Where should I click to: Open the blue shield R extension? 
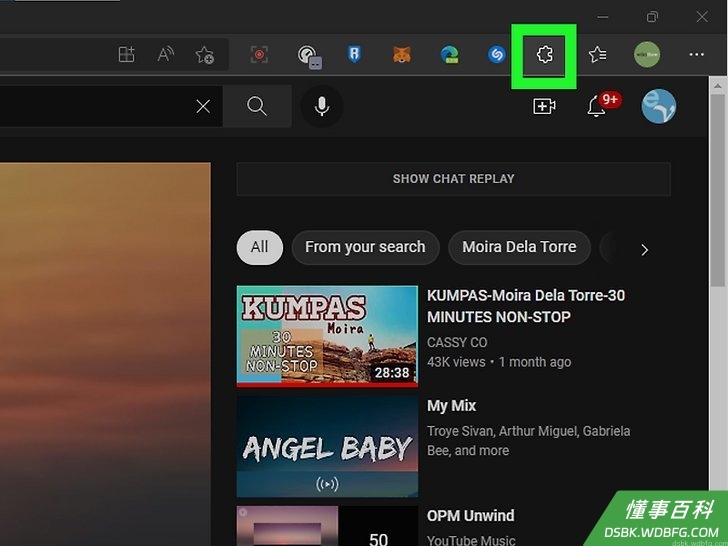pos(354,55)
